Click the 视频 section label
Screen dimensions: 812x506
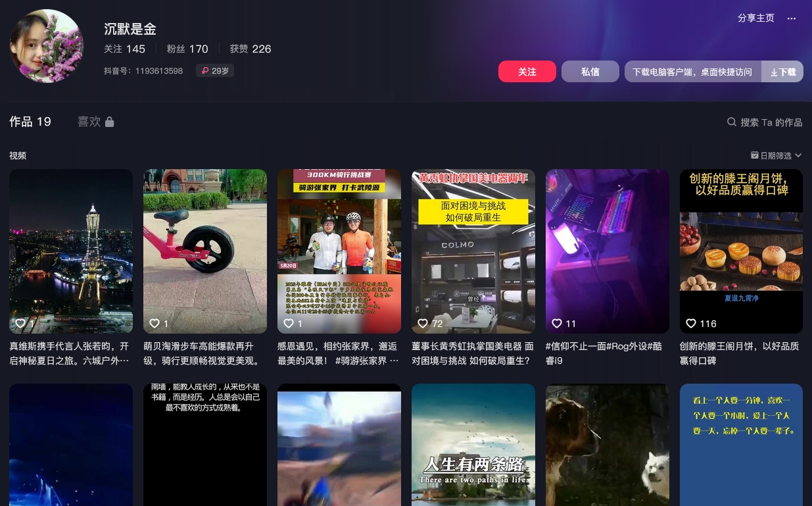tap(18, 156)
